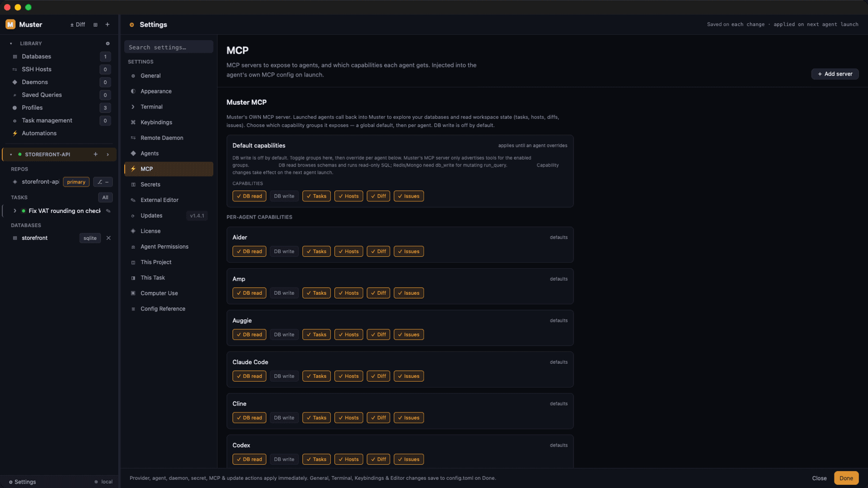Screen dimensions: 868x488
Task: Click the Config Reference list icon
Action: [x=133, y=309]
